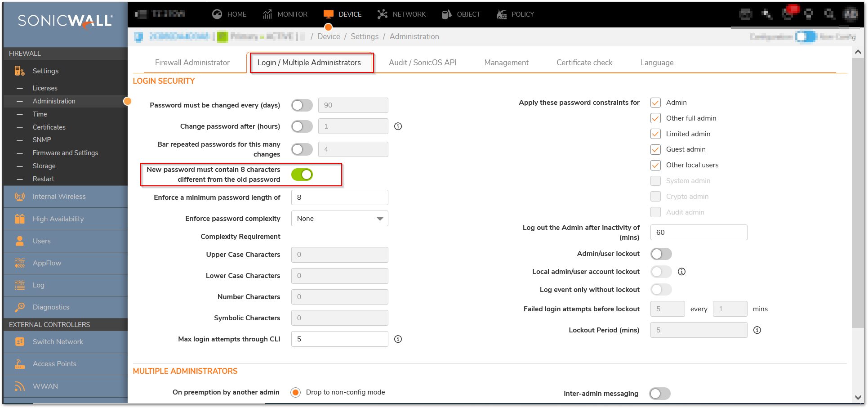Open the WWAN section icon
Screen dimensions: 868x408
[x=19, y=386]
